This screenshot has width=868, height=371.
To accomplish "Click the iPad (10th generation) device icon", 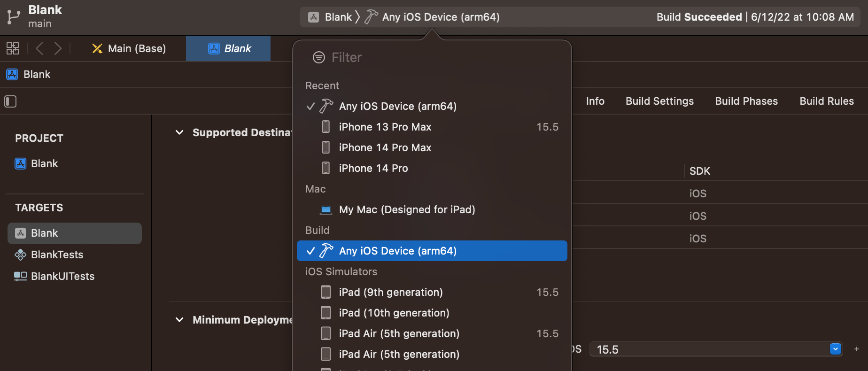I will pyautogui.click(x=325, y=313).
